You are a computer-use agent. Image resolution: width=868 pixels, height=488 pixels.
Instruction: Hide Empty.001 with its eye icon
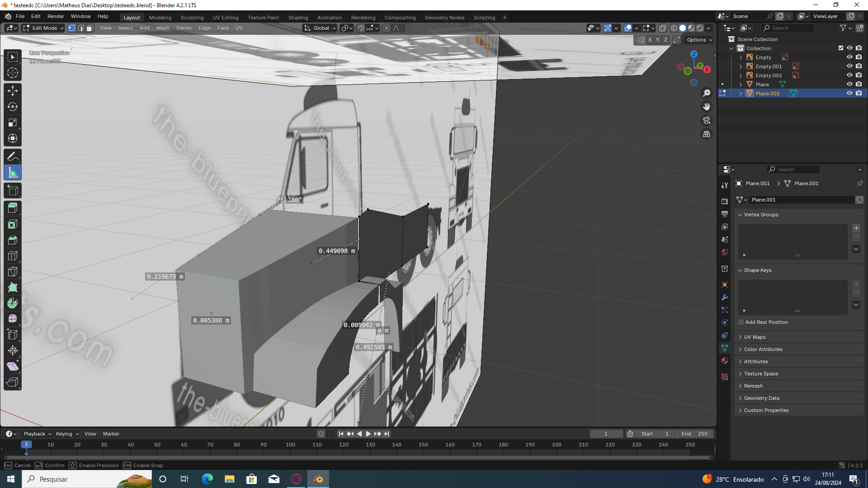click(x=849, y=66)
